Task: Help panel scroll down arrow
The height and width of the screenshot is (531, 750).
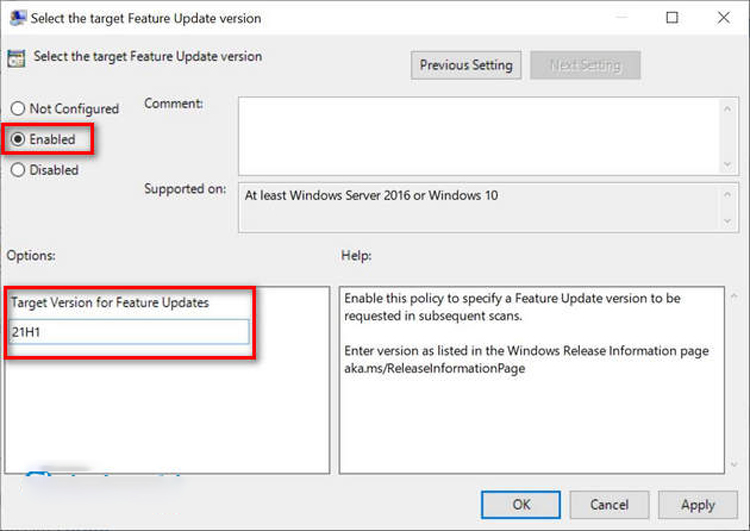Action: (734, 464)
